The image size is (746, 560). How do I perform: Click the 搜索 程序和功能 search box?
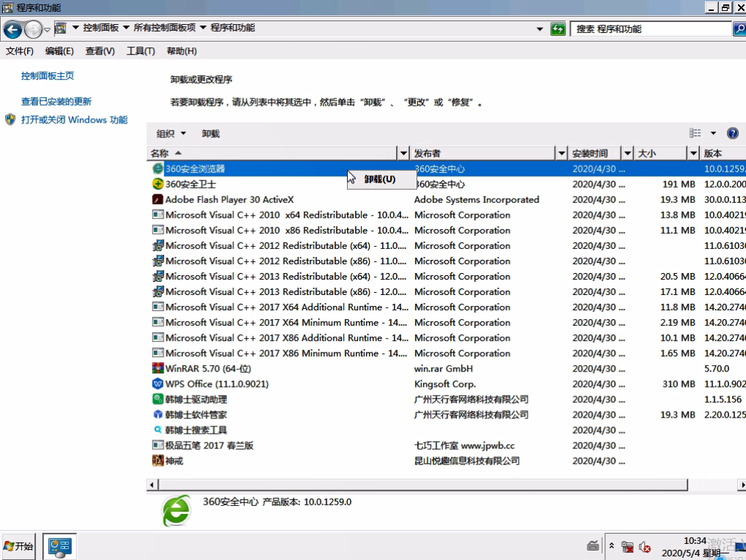(650, 29)
